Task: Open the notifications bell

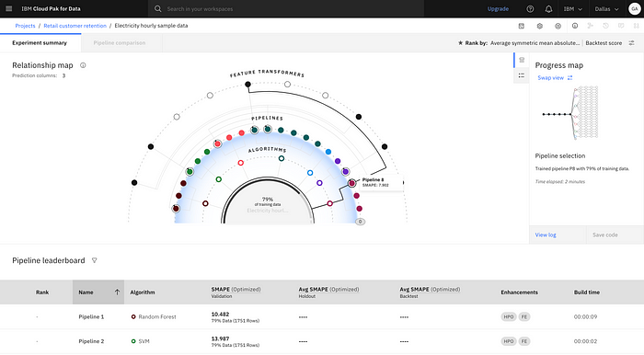Action: pyautogui.click(x=548, y=8)
